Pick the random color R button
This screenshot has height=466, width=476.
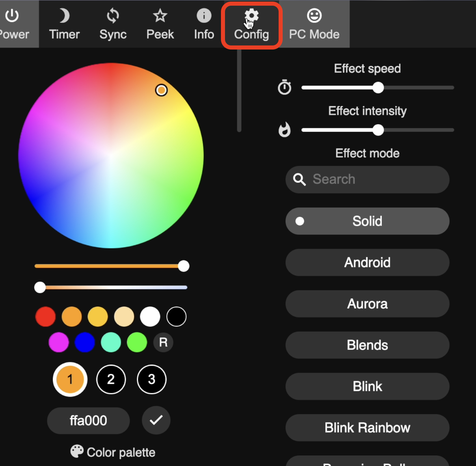(x=163, y=343)
